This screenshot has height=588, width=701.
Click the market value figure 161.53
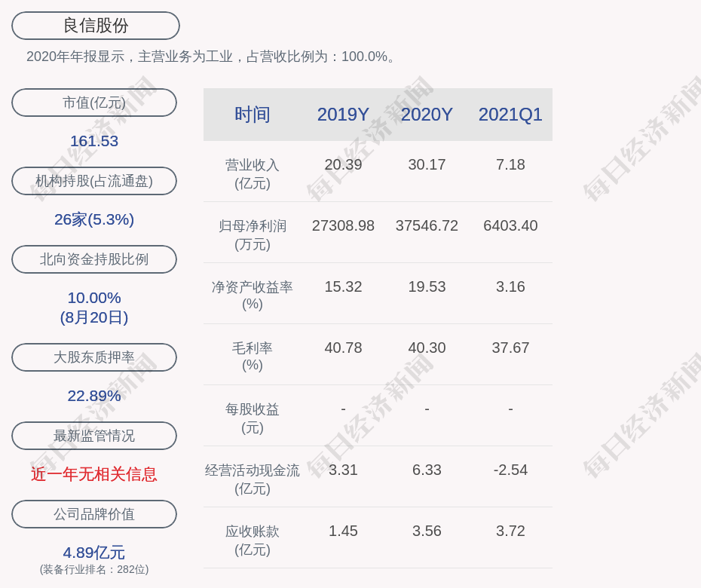click(x=94, y=141)
